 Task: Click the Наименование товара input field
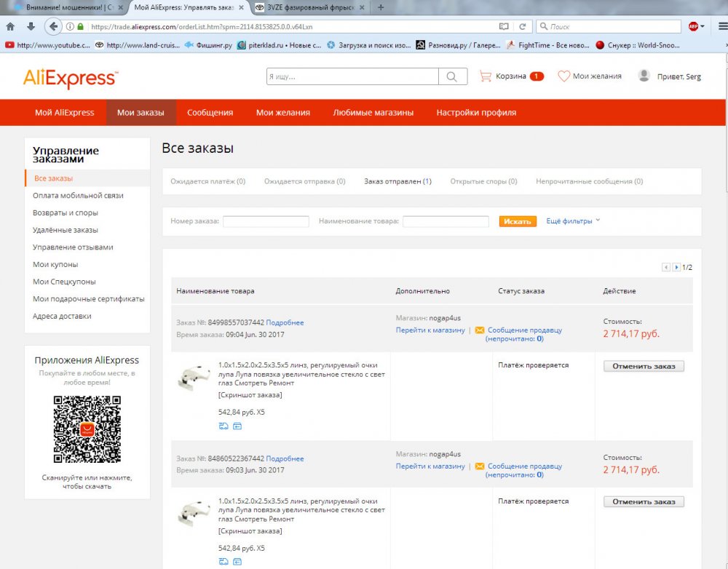click(x=446, y=221)
